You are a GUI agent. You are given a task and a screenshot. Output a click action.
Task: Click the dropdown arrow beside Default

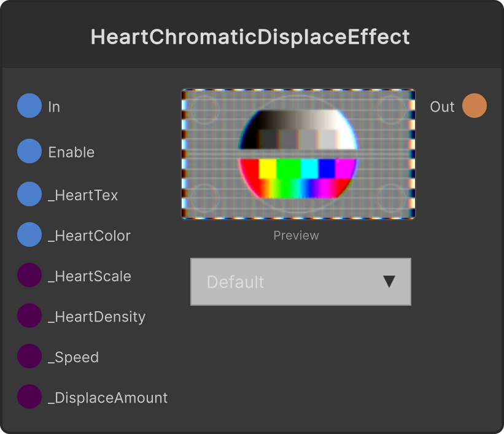[389, 282]
